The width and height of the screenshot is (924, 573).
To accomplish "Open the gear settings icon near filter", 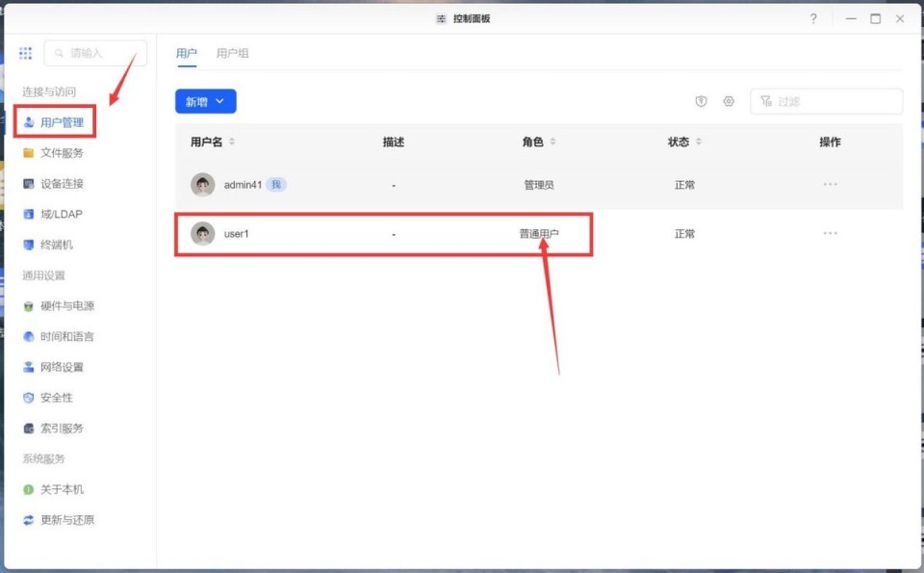I will click(729, 101).
